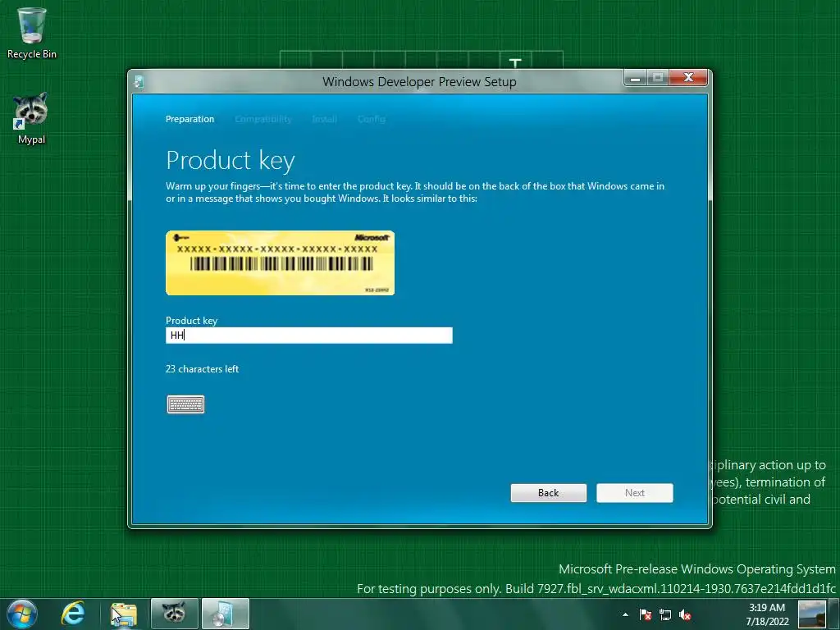
Task: Open the Windows Start orb
Action: pos(22,614)
